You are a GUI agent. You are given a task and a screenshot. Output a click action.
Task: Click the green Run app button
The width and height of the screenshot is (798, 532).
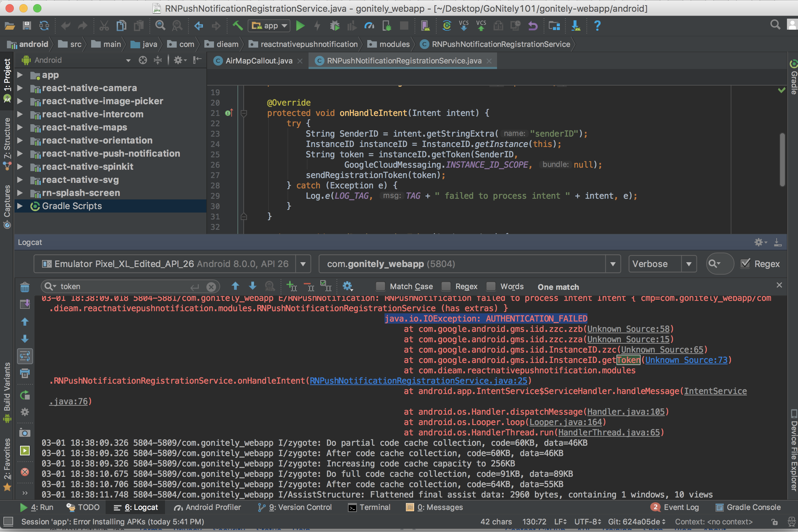[300, 26]
